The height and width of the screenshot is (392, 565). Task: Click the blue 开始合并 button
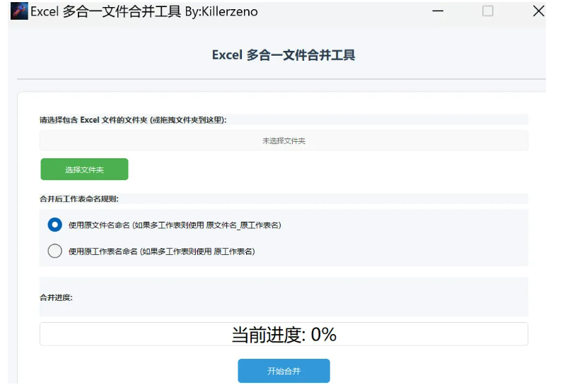click(284, 371)
